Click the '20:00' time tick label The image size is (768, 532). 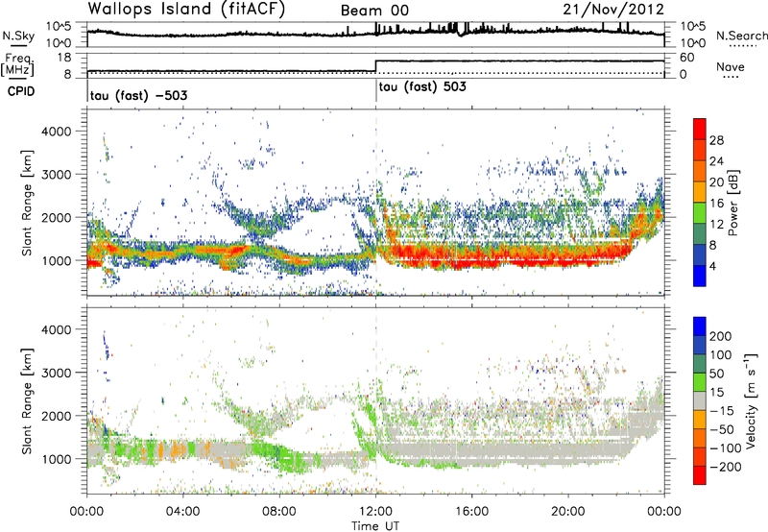pos(568,512)
